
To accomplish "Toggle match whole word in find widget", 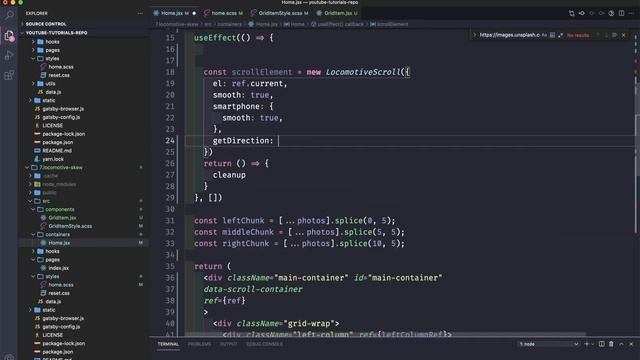I will point(552,36).
